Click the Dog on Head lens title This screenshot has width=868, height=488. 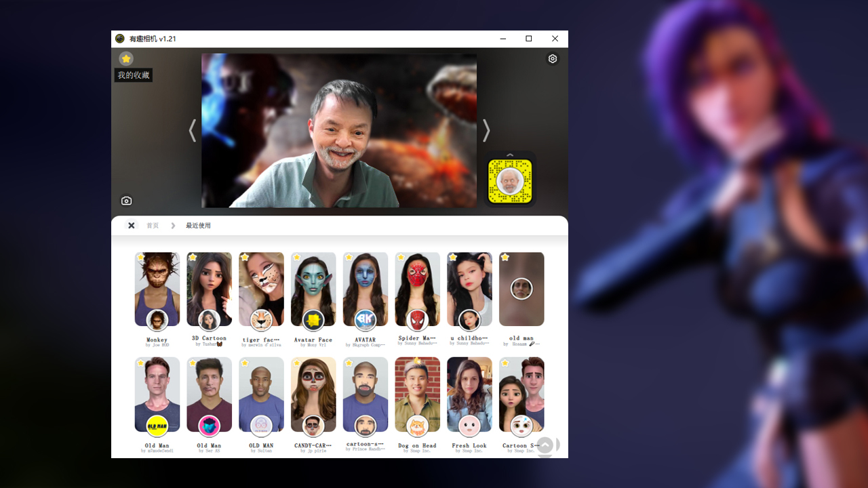pos(417,445)
